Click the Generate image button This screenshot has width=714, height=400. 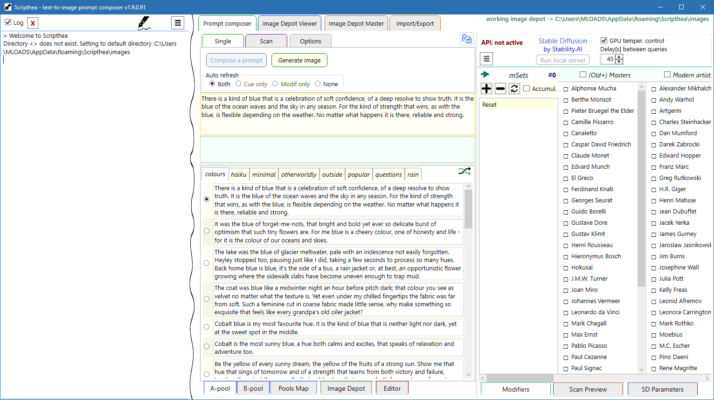[x=299, y=60]
